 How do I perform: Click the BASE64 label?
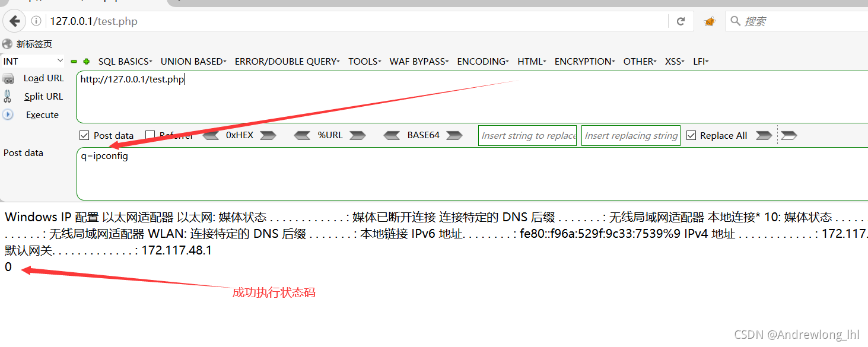(x=423, y=135)
